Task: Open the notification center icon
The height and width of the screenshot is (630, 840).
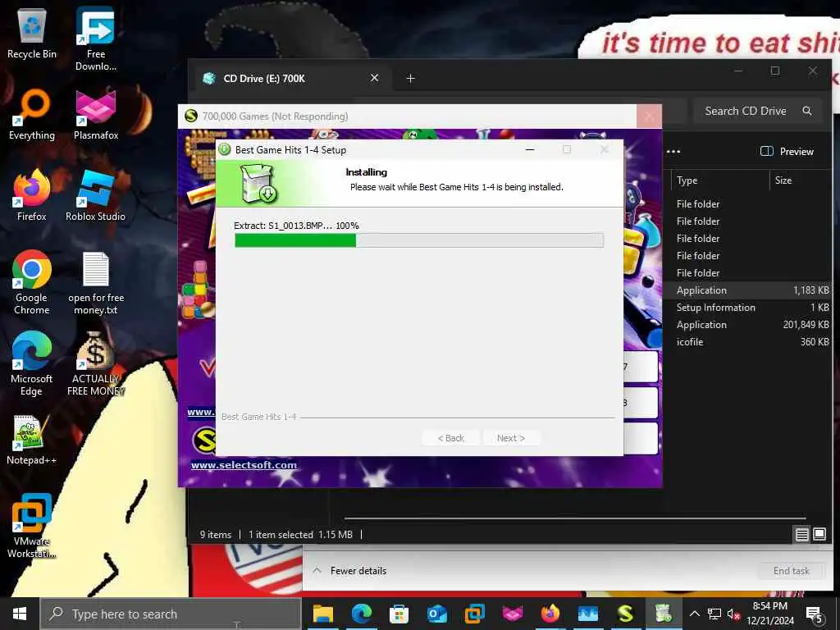Action: click(815, 614)
